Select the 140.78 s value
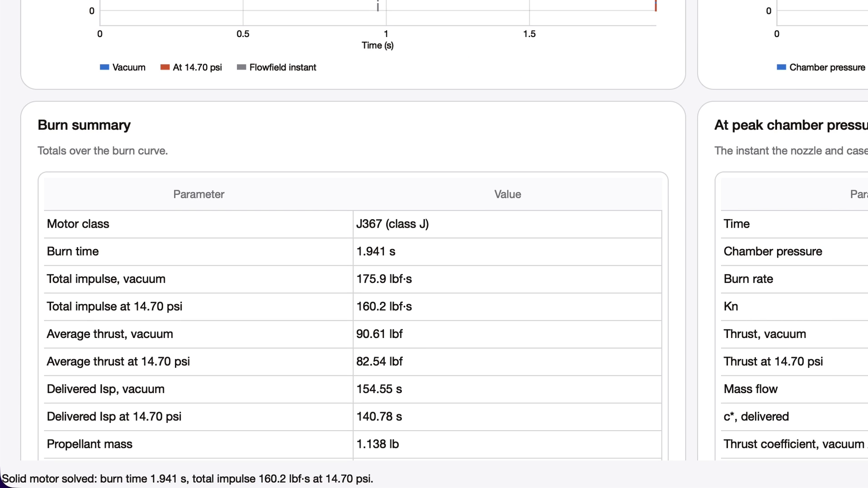Screen dimensions: 868x488 379,417
